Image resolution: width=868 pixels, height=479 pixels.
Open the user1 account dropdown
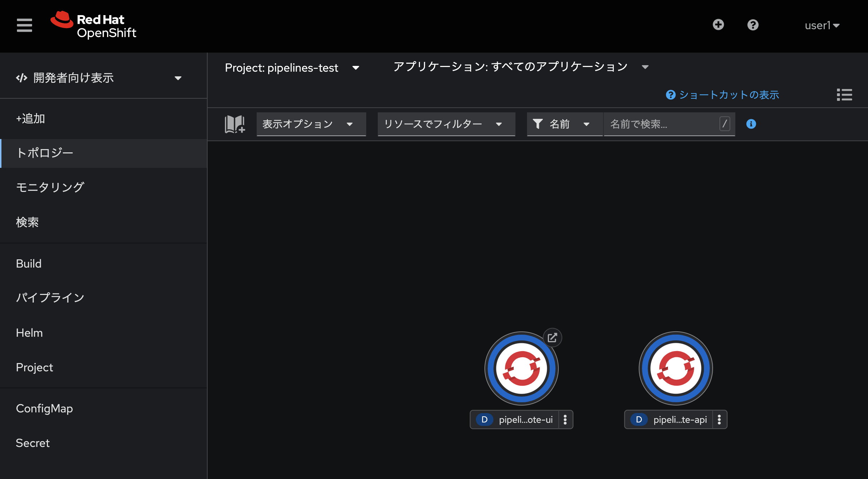click(822, 26)
